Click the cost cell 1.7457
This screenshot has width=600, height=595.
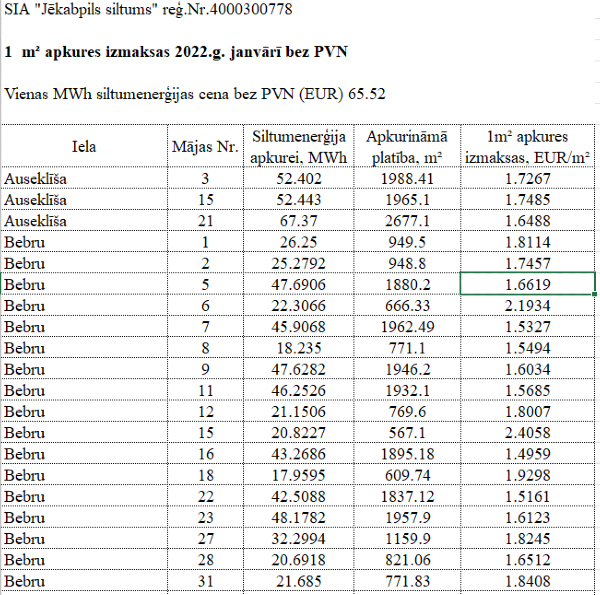click(528, 263)
